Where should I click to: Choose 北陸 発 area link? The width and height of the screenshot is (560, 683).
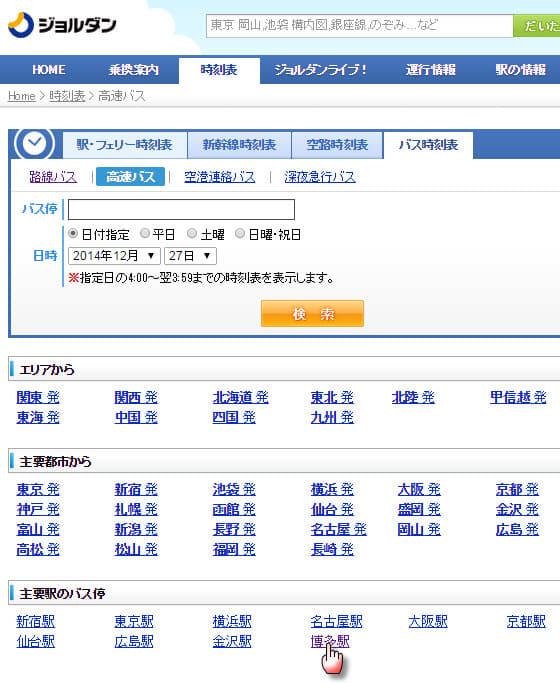click(413, 397)
